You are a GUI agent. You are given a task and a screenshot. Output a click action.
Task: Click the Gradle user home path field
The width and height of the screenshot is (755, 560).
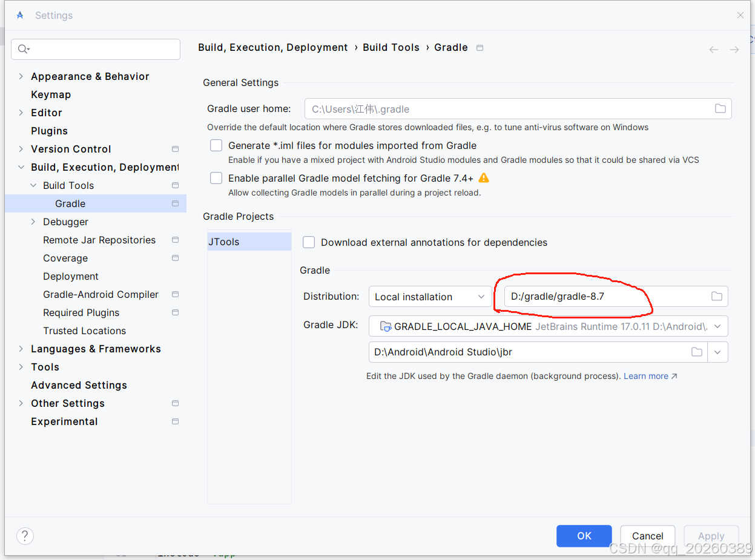click(x=518, y=109)
